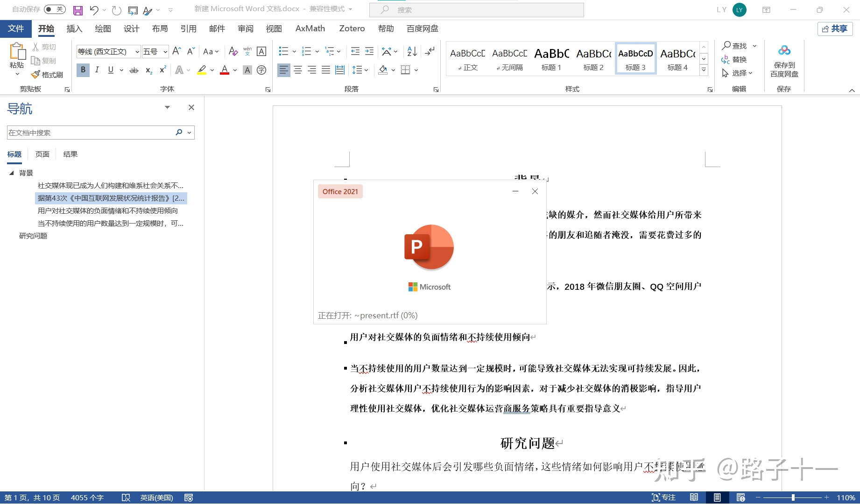Open the 审阅 ribbon tab
The image size is (860, 504).
coord(246,28)
